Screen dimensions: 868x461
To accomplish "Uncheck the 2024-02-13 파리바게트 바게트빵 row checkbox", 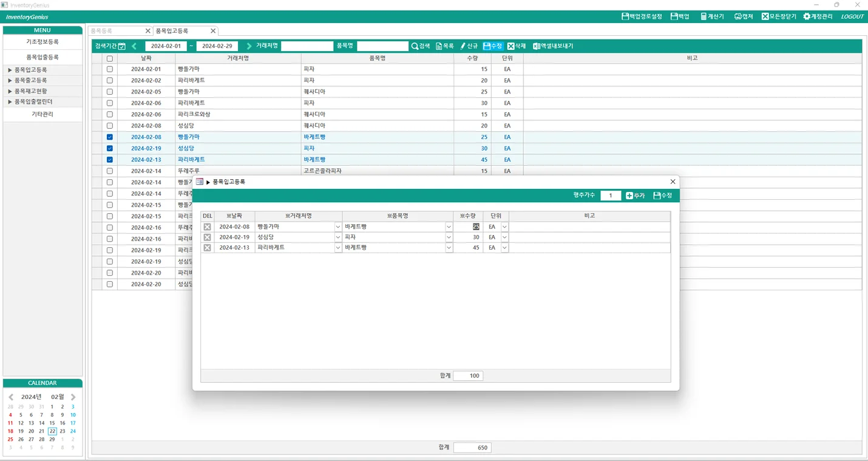I will coord(110,160).
